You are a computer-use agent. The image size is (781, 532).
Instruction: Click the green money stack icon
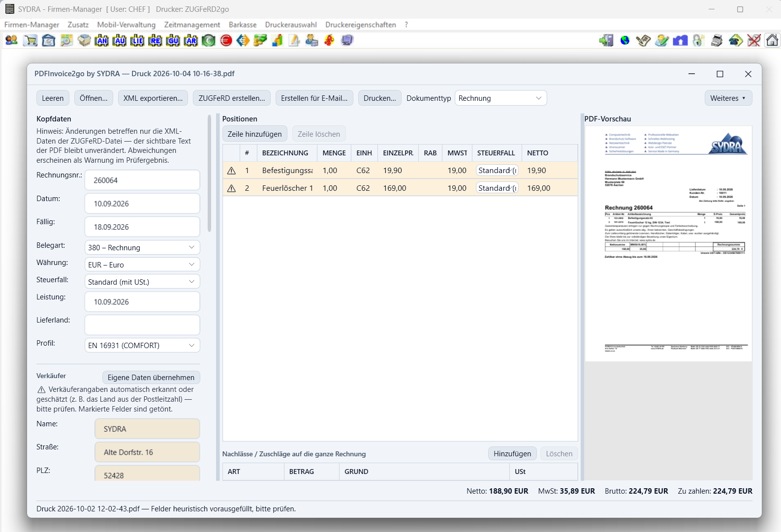260,40
